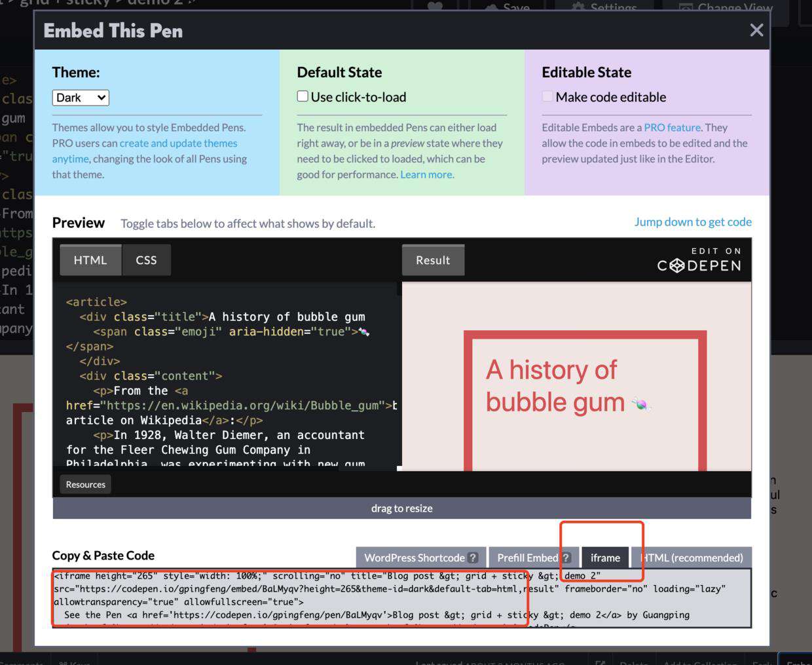Click the Preview heading text
This screenshot has width=812, height=665.
pyautogui.click(x=79, y=223)
